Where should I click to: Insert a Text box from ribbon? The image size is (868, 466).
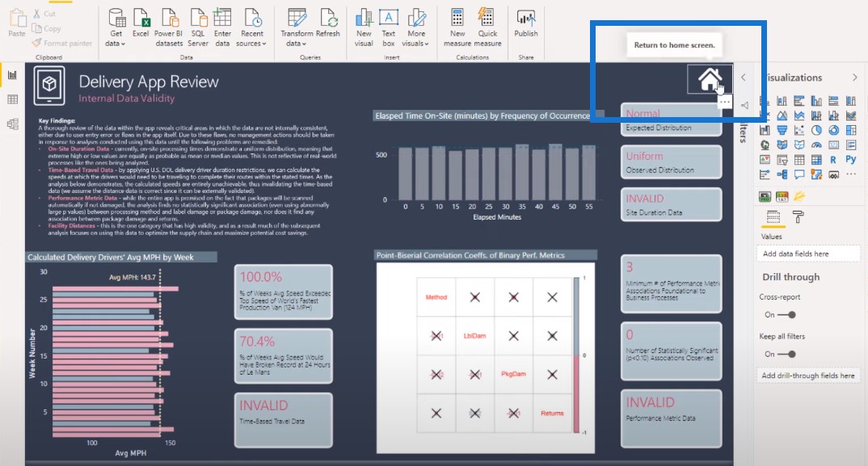(x=389, y=27)
